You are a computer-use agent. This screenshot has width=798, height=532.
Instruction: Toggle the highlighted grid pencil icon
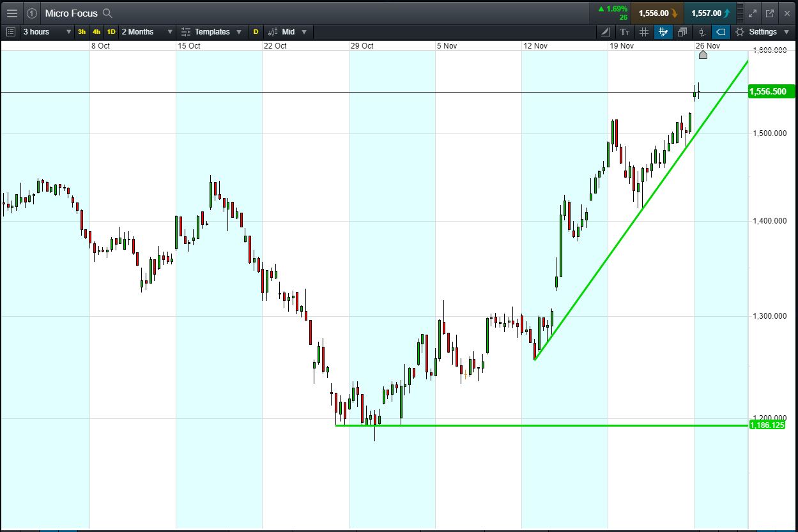coord(663,32)
